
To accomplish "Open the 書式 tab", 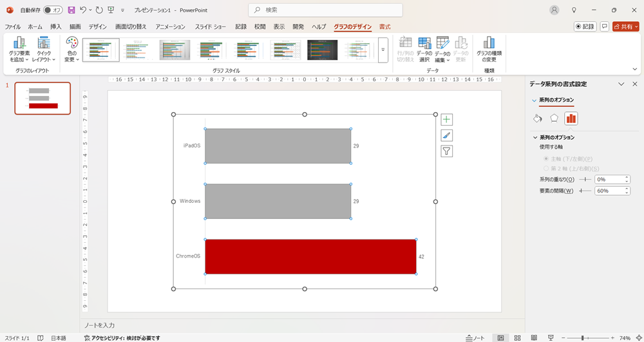I will 385,26.
